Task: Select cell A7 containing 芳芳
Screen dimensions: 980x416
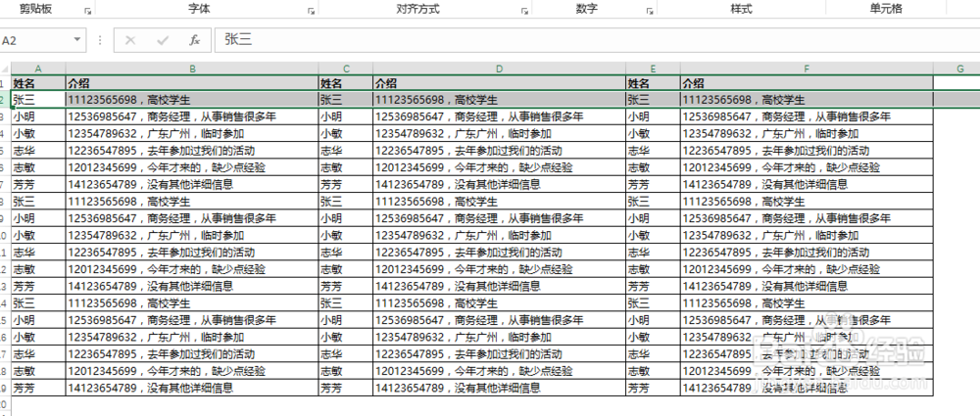Action: click(38, 184)
